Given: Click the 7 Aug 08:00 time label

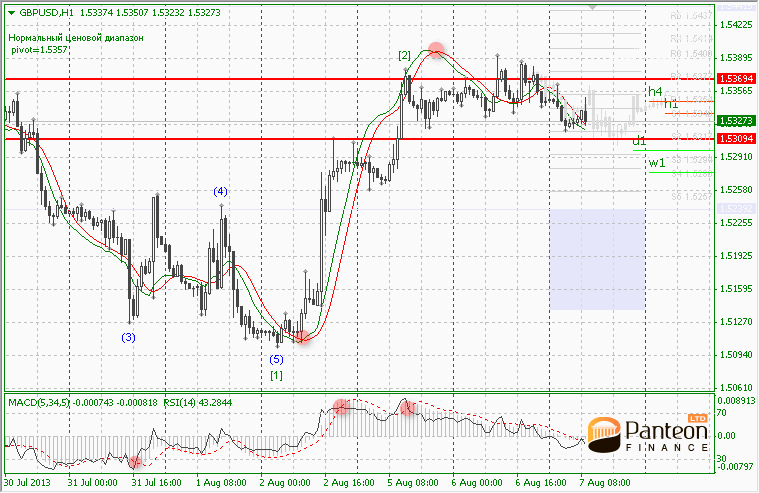Looking at the screenshot, I should click(605, 483).
